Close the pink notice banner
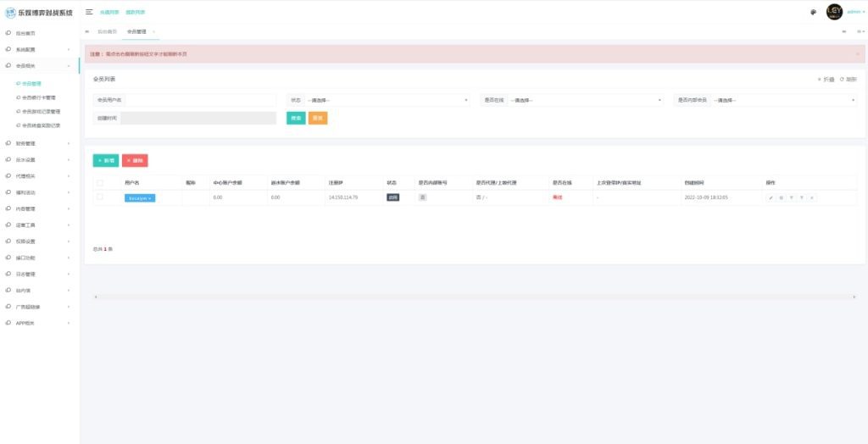This screenshot has height=444, width=868. click(857, 53)
